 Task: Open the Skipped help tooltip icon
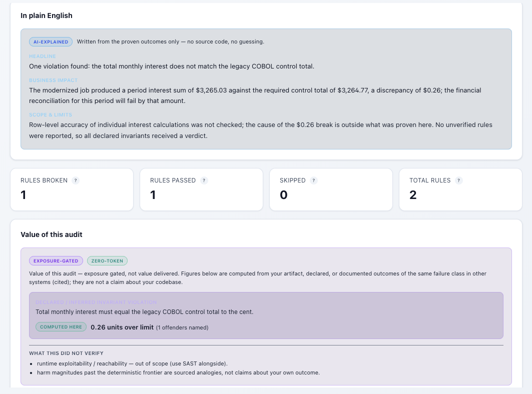[x=313, y=180]
